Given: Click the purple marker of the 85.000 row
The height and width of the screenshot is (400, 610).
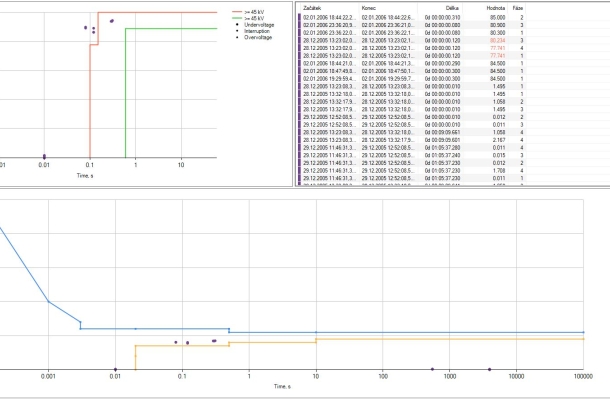Looking at the screenshot, I should coord(298,18).
